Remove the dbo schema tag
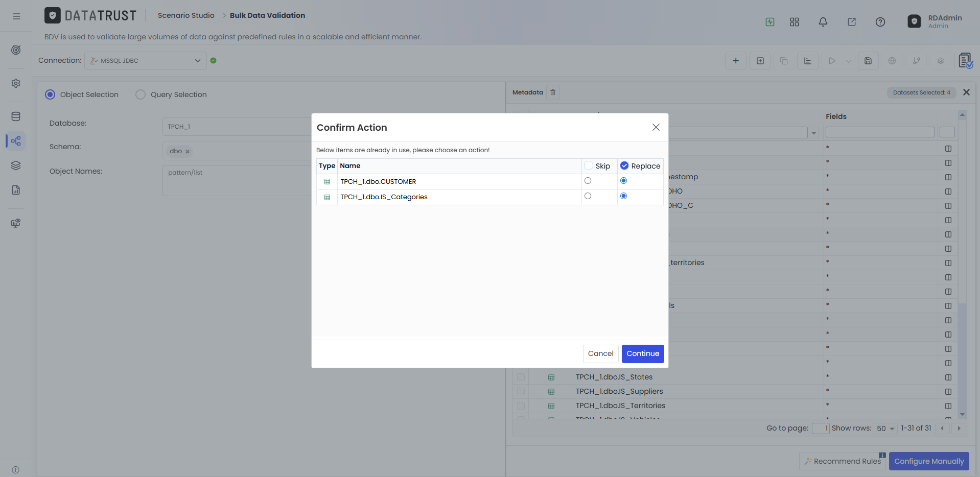Viewport: 980px width, 477px height. click(x=188, y=152)
